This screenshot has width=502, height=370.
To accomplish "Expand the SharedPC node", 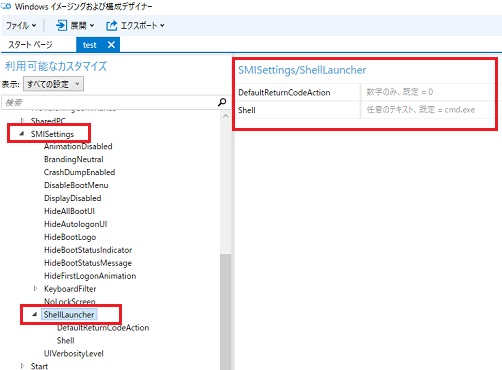I will (x=22, y=120).
